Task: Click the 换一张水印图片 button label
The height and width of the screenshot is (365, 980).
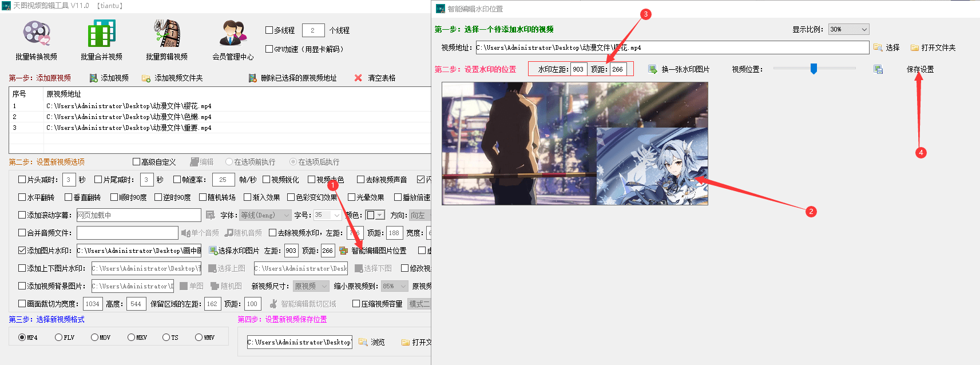Action: [685, 69]
